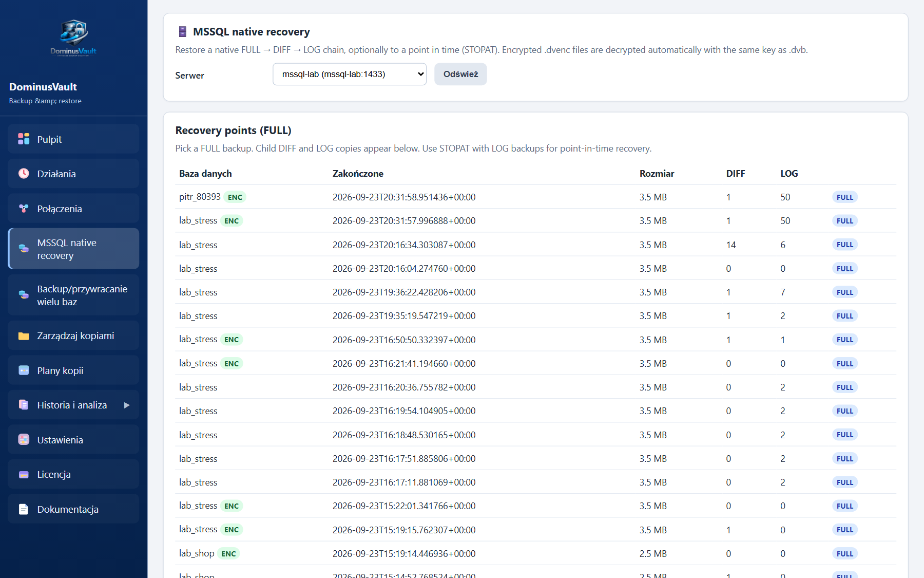
Task: Click the Baza danych column header
Action: pyautogui.click(x=205, y=174)
